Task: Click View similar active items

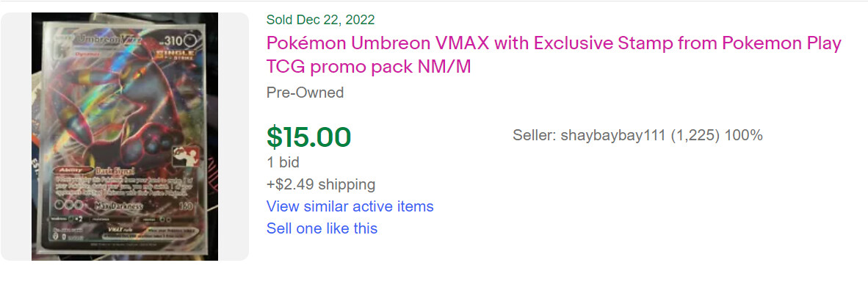Action: tap(350, 206)
